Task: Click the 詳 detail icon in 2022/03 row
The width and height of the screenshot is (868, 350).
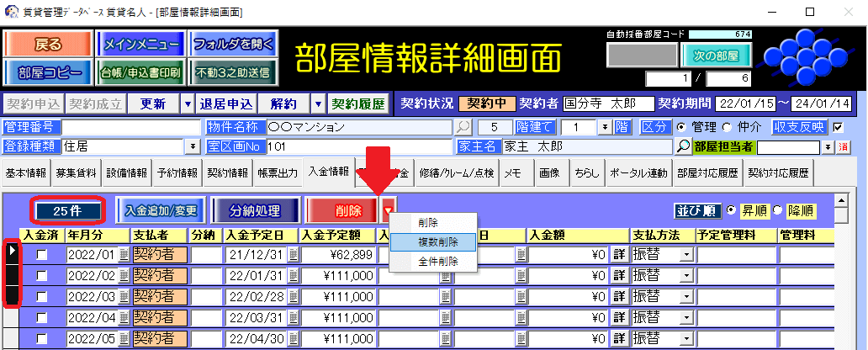Action: (x=618, y=296)
